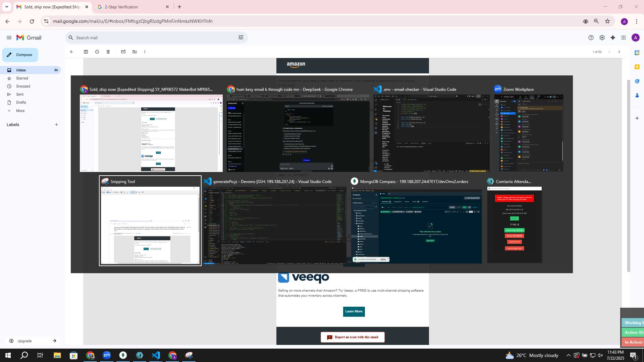
Task: Delete the open email
Action: [108, 52]
